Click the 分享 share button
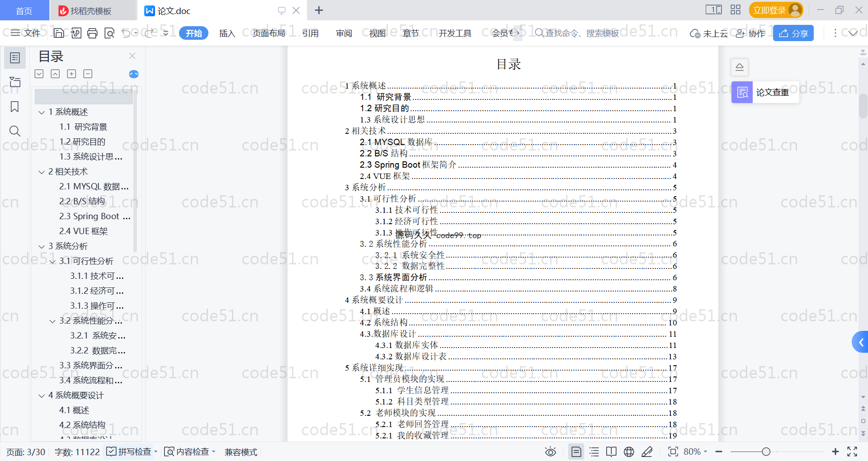This screenshot has height=461, width=868. [793, 33]
